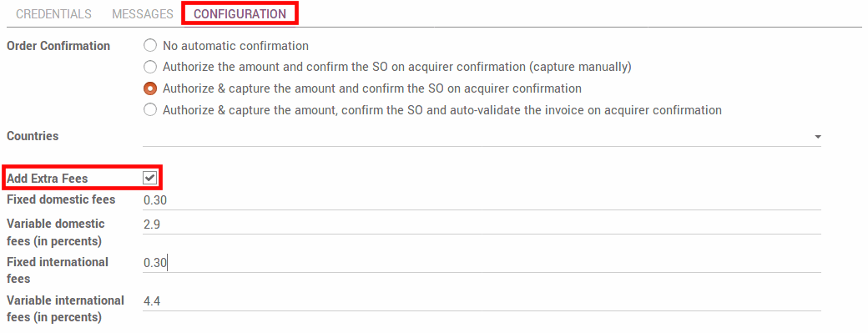Click the Countries field label
The image size is (868, 333).
[33, 136]
